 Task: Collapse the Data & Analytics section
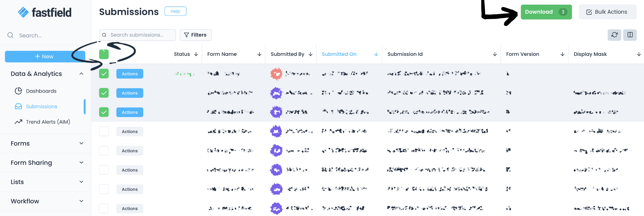pyautogui.click(x=81, y=74)
